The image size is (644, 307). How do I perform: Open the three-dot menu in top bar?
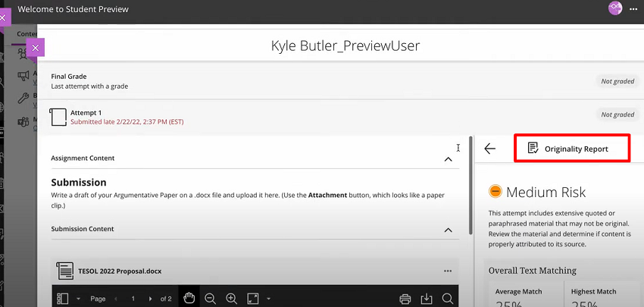pos(633,9)
